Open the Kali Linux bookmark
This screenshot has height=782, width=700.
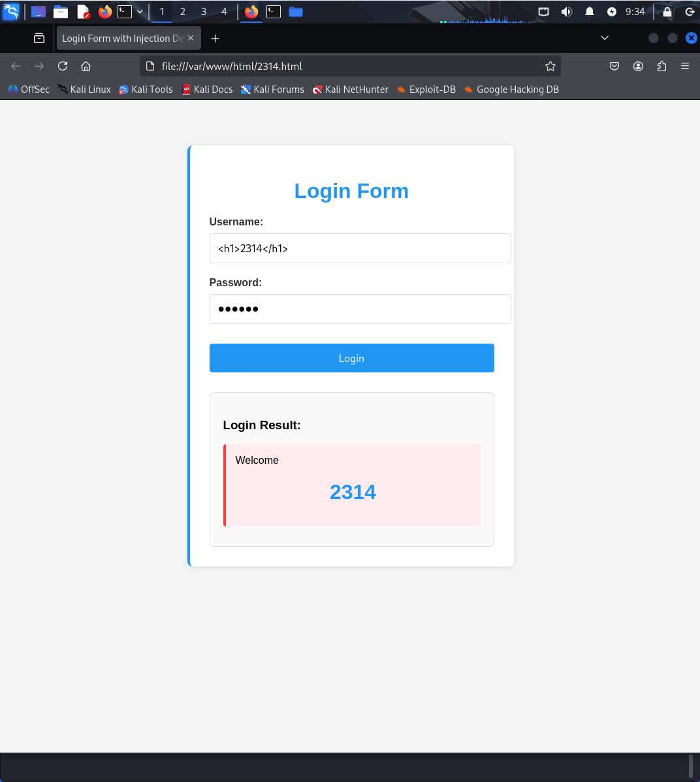pos(84,90)
